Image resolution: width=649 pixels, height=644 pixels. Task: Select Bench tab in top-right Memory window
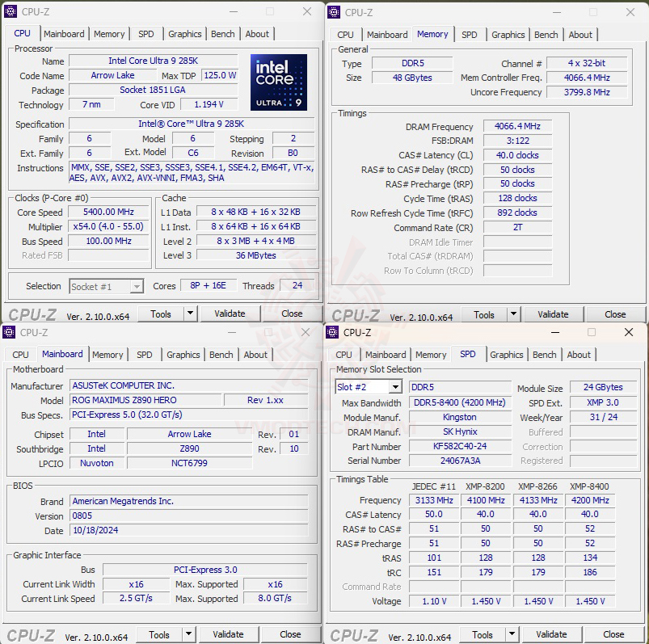pos(546,35)
